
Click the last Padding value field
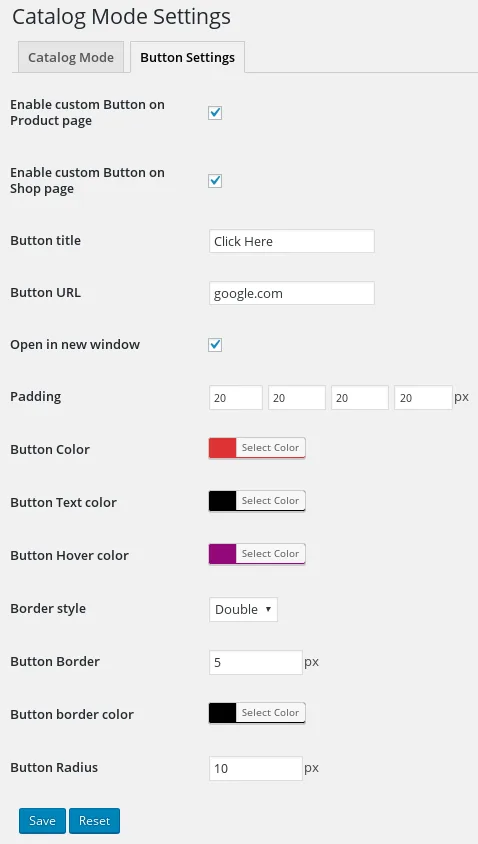[423, 398]
